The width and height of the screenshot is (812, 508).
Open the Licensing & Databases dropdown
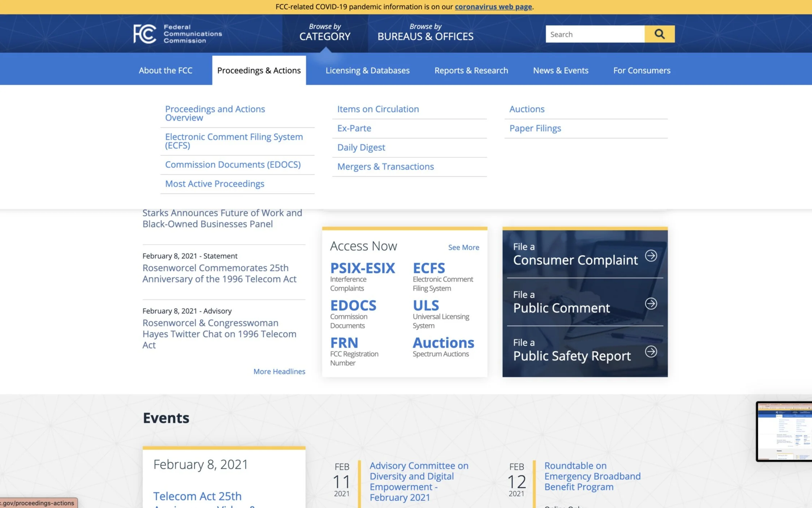tap(367, 71)
